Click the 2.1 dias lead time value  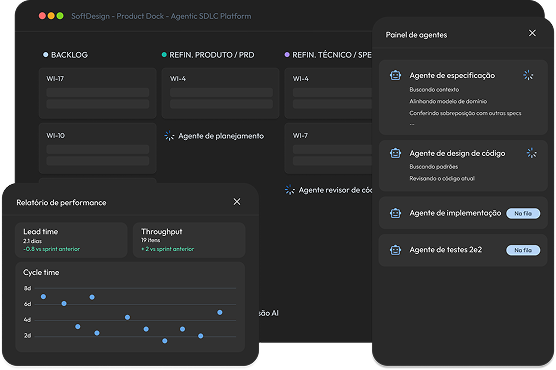click(32, 241)
